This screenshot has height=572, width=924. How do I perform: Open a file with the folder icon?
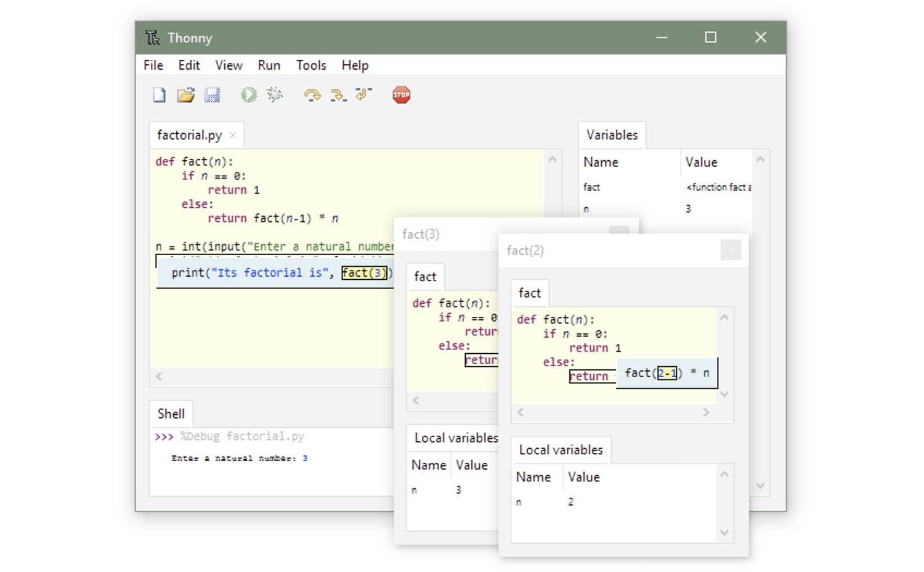[185, 95]
